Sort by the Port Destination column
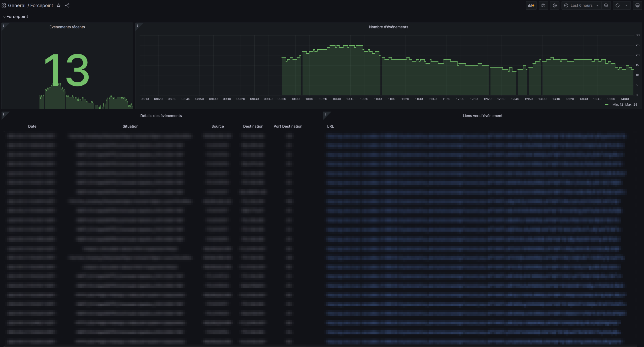 coord(288,126)
